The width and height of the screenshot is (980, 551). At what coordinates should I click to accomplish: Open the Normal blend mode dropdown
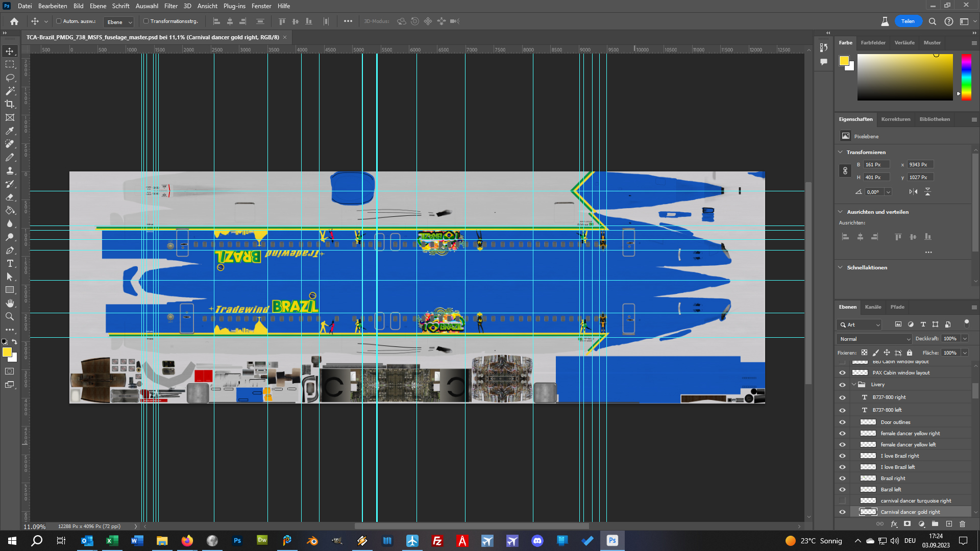(874, 339)
